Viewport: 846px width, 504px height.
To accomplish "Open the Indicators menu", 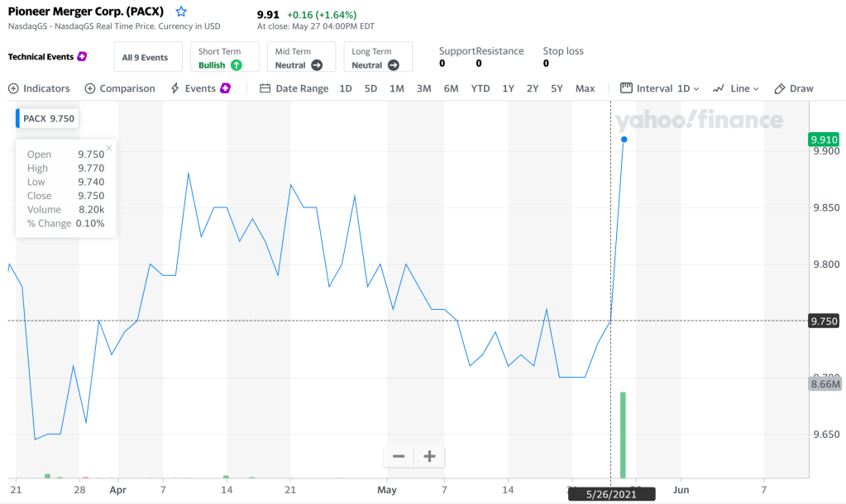I will tap(39, 88).
